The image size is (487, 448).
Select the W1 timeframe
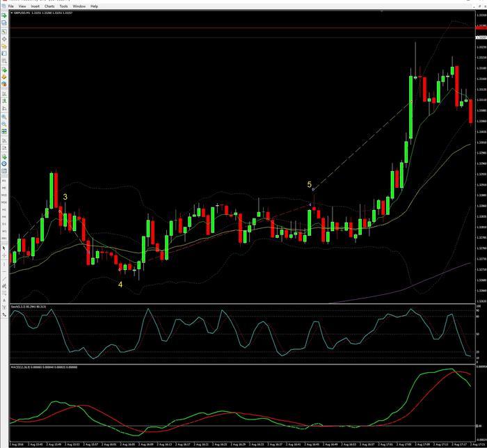click(x=4, y=231)
